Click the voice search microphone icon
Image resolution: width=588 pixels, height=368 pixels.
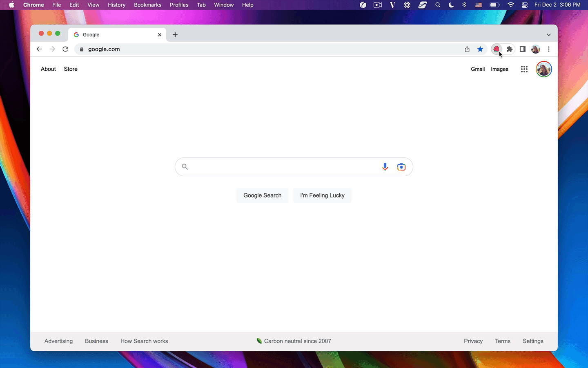[385, 167]
